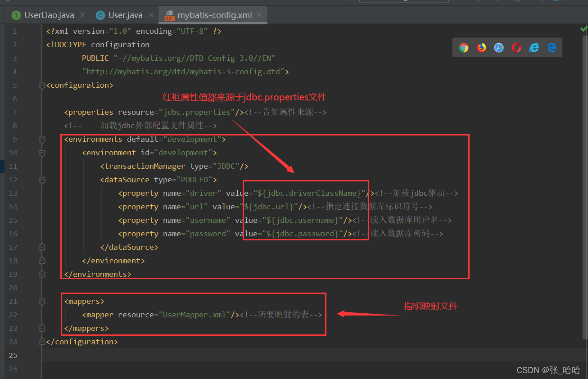Click "${jdbc.username}" value
This screenshot has width=588, height=379.
coord(303,220)
